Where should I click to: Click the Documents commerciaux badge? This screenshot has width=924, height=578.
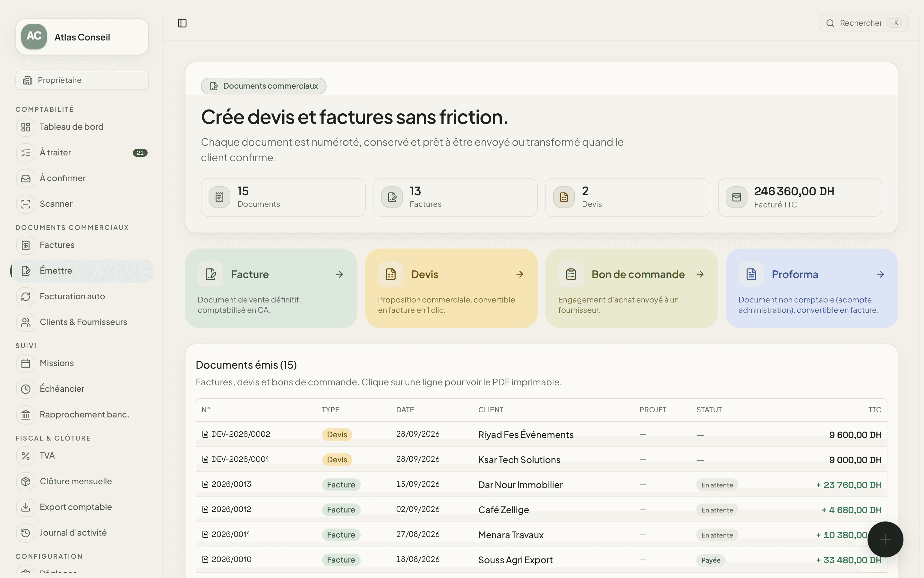tap(263, 86)
